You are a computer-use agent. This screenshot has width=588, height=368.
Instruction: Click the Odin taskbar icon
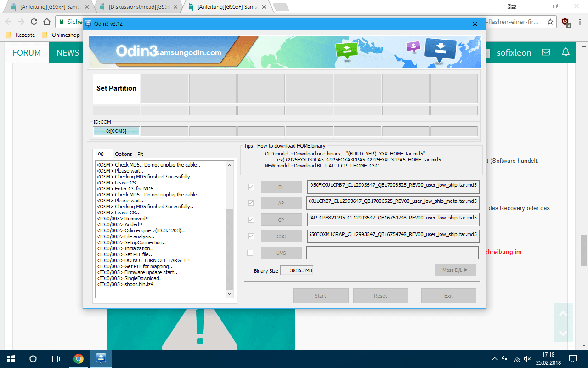(x=101, y=359)
